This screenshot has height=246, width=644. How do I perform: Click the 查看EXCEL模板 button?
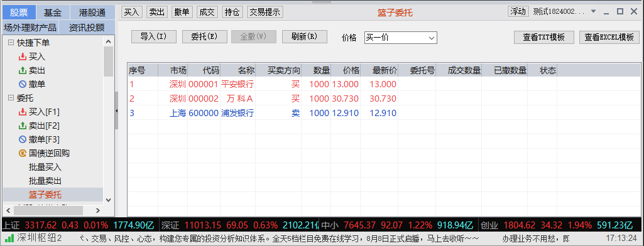609,37
